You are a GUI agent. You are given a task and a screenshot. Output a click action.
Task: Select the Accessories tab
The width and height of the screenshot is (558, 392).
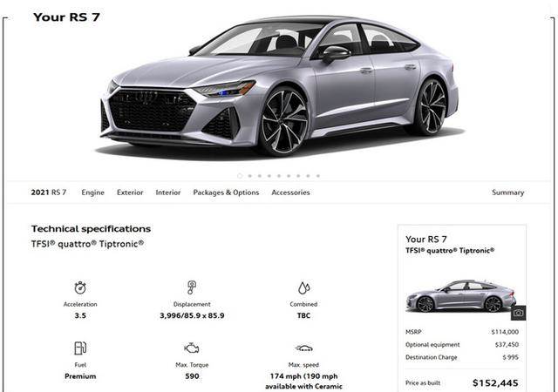[x=290, y=193]
